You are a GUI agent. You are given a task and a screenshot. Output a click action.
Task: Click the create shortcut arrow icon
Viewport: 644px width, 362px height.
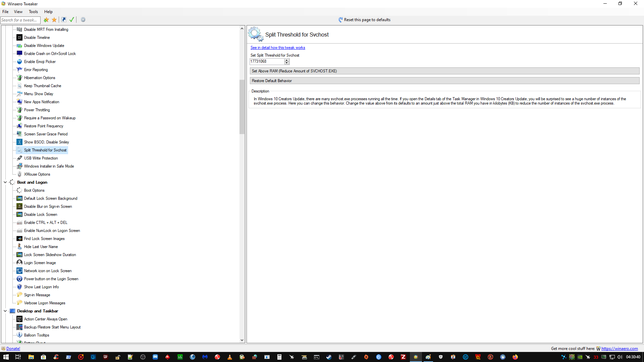64,20
